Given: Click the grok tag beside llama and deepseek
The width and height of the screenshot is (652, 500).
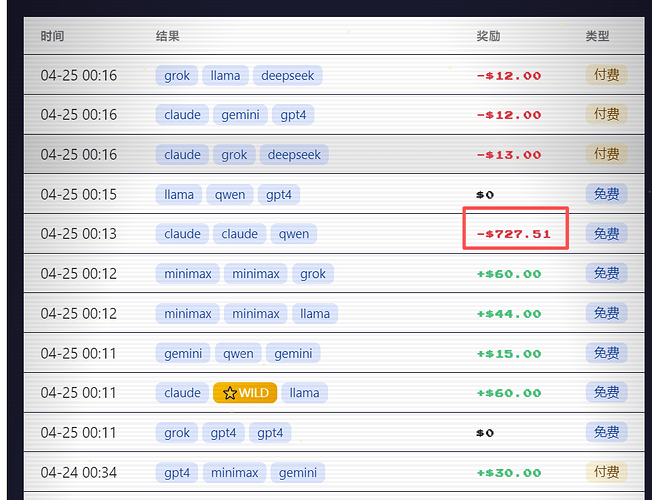Looking at the screenshot, I should coord(177,75).
